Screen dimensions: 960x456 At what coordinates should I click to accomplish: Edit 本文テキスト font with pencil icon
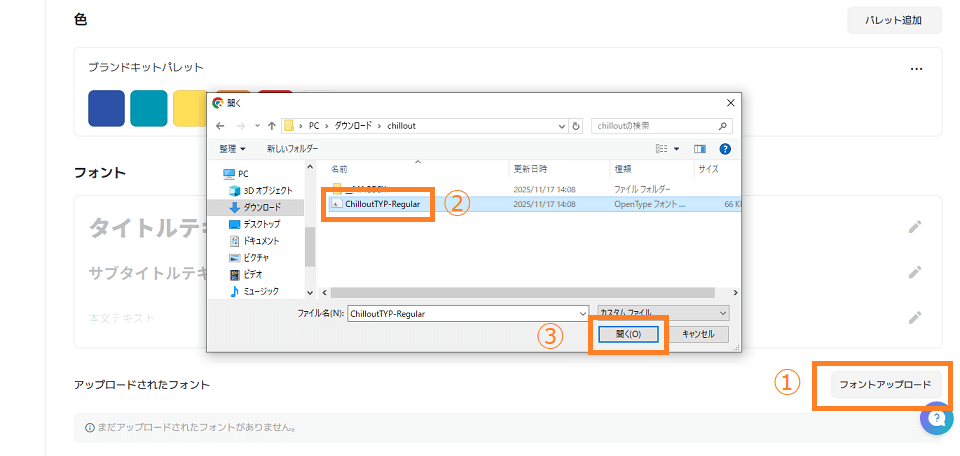(x=915, y=317)
